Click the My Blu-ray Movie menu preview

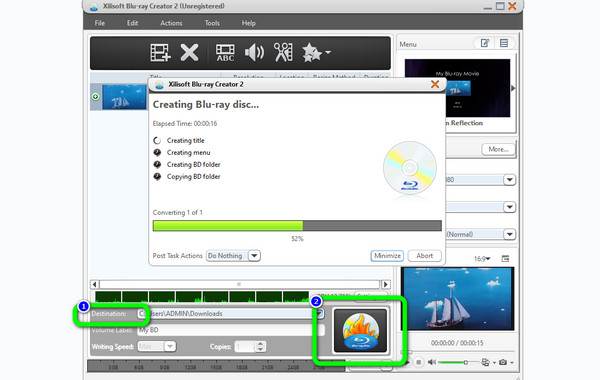[x=457, y=88]
